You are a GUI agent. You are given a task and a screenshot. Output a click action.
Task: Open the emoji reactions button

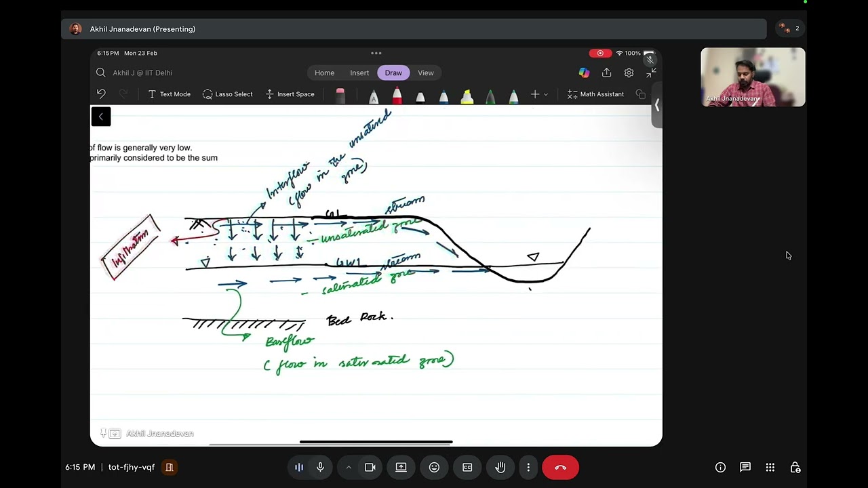(434, 467)
